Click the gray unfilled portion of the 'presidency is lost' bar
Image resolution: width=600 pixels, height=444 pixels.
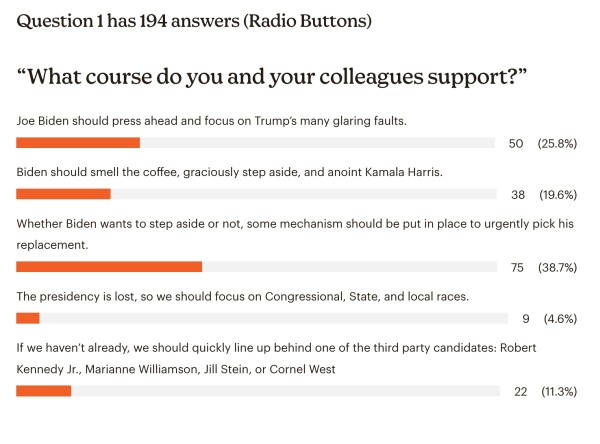(x=274, y=318)
